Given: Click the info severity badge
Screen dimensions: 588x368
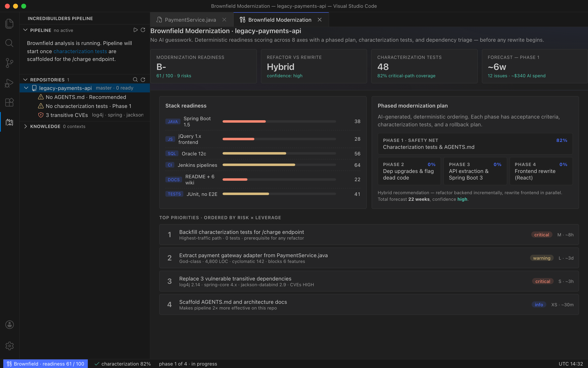Looking at the screenshot, I should click(539, 304).
